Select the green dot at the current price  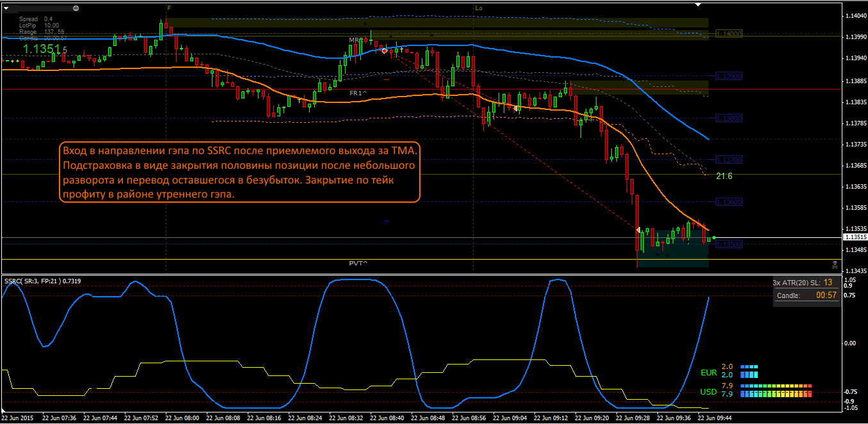point(714,237)
